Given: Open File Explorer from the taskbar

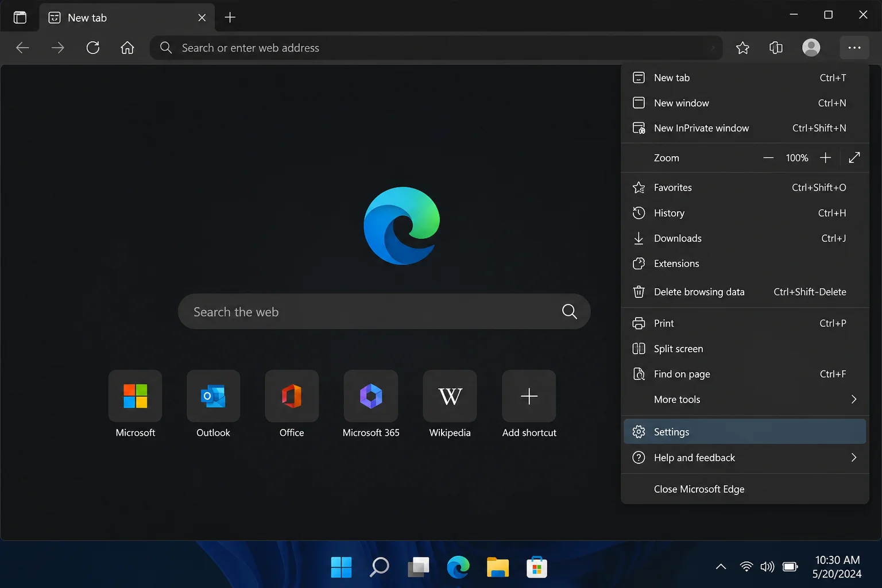Looking at the screenshot, I should [497, 567].
